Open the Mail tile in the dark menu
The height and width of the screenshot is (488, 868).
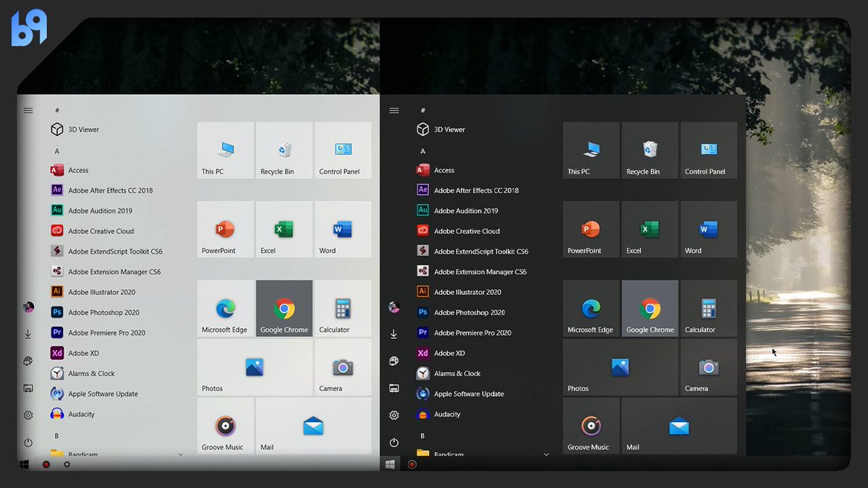pyautogui.click(x=679, y=426)
